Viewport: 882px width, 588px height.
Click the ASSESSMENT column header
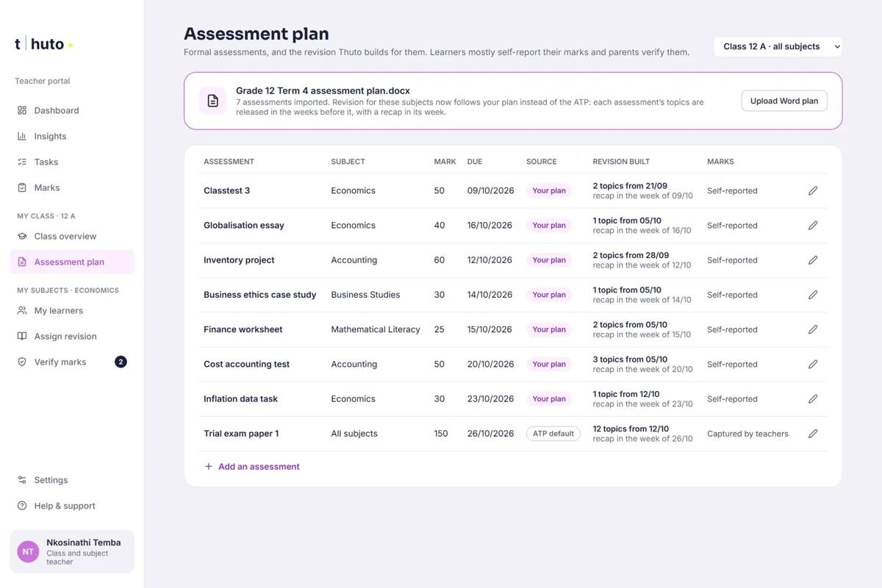(229, 162)
